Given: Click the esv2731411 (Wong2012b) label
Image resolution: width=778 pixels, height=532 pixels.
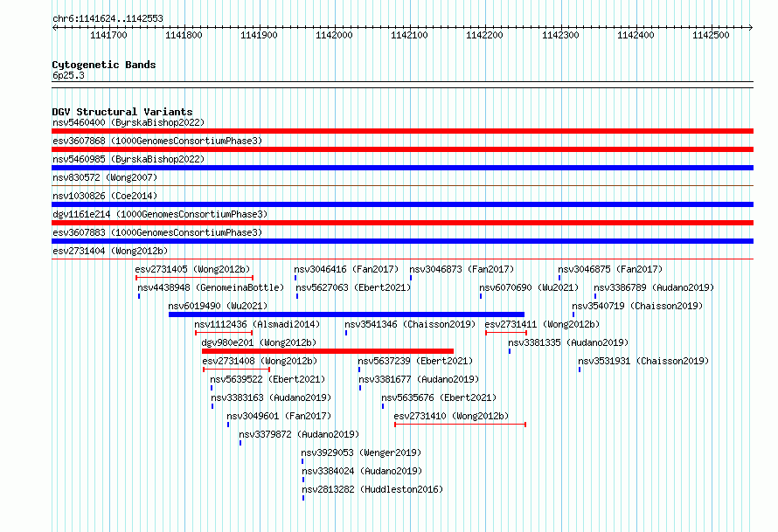Looking at the screenshot, I should pyautogui.click(x=542, y=324).
